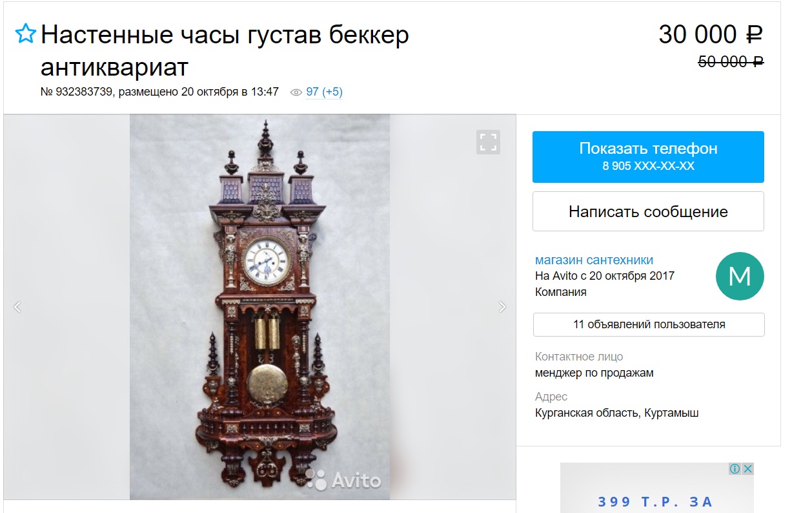The height and width of the screenshot is (513, 812).
Task: Click the eye views icon
Action: 296,92
